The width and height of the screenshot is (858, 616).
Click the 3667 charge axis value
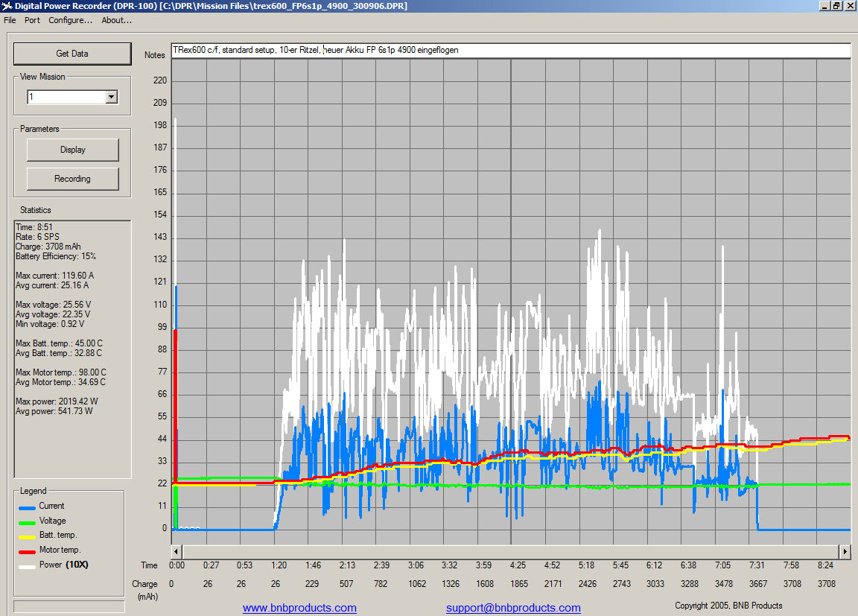(758, 584)
